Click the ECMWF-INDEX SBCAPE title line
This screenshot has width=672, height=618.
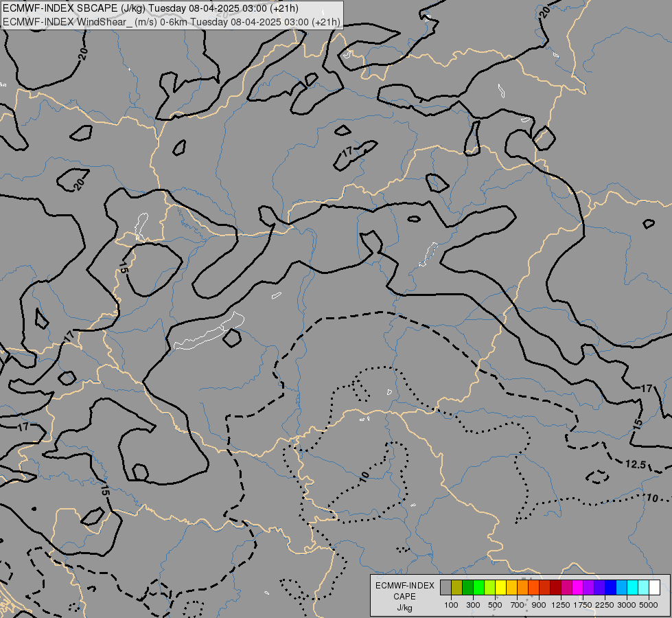coord(151,8)
